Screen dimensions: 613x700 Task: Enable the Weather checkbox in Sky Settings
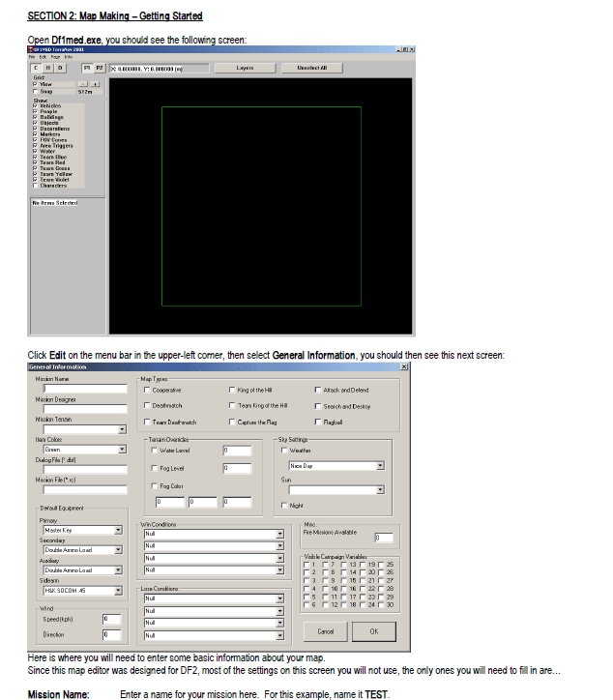coord(284,451)
